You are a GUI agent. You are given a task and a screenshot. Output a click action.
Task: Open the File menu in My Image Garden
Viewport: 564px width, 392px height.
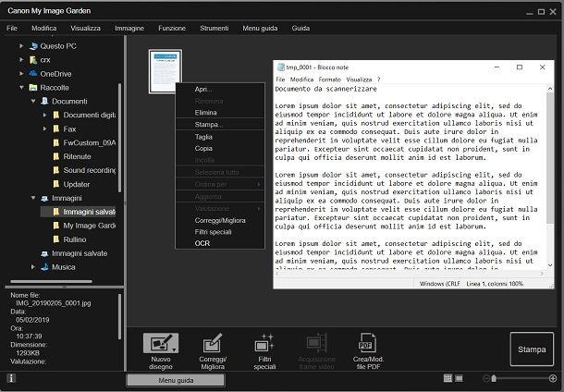point(12,28)
